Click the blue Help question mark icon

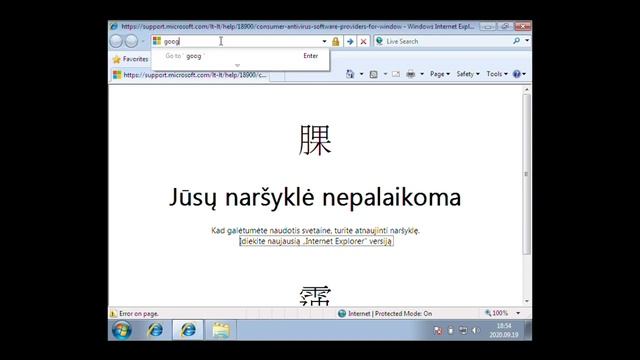click(x=517, y=74)
